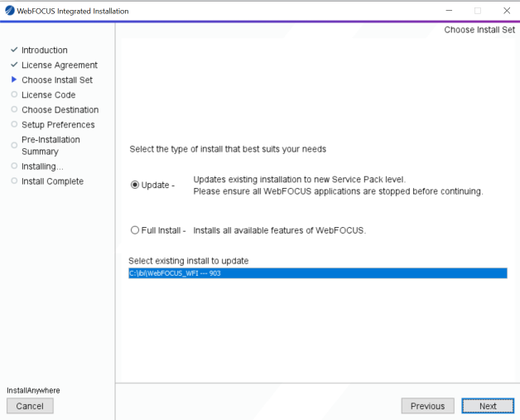
Task: Click the circle icon beside Pre-Installation Summary
Action: click(x=14, y=145)
